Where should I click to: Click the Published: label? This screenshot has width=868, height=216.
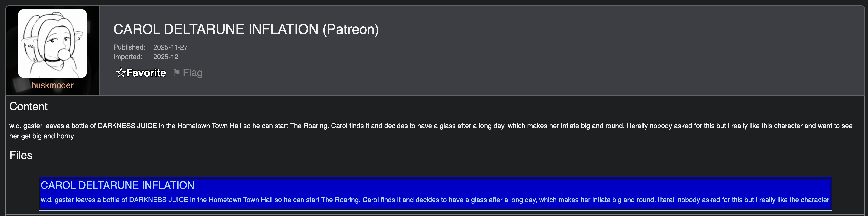(x=129, y=47)
